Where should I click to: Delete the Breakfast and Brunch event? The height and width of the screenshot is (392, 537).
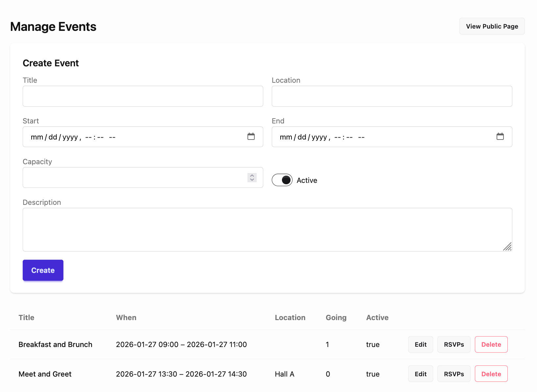pos(491,344)
